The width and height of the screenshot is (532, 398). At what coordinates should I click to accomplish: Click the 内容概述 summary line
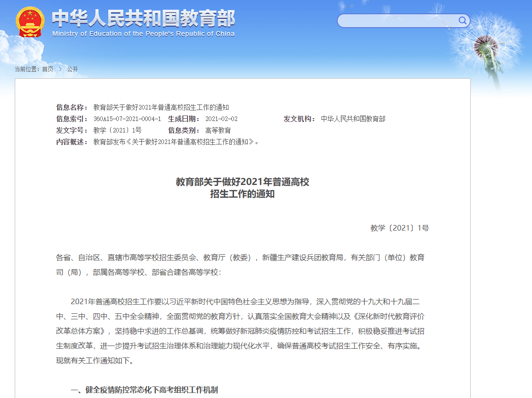175,142
